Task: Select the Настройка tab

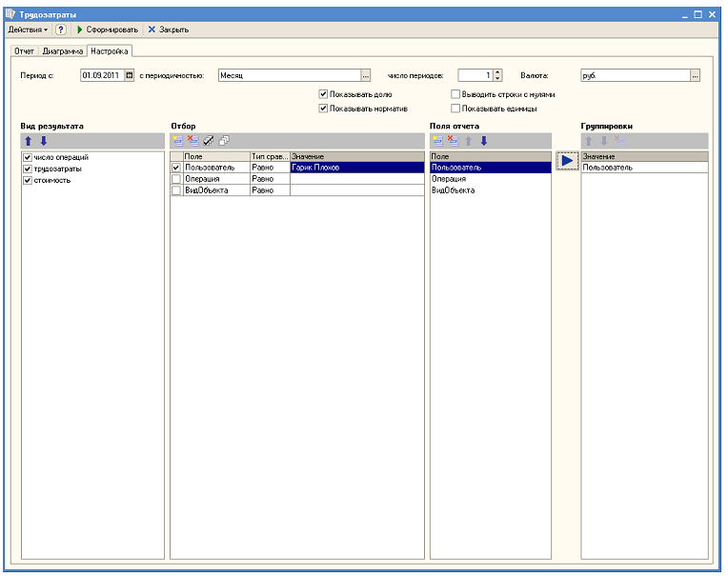Action: pos(110,51)
